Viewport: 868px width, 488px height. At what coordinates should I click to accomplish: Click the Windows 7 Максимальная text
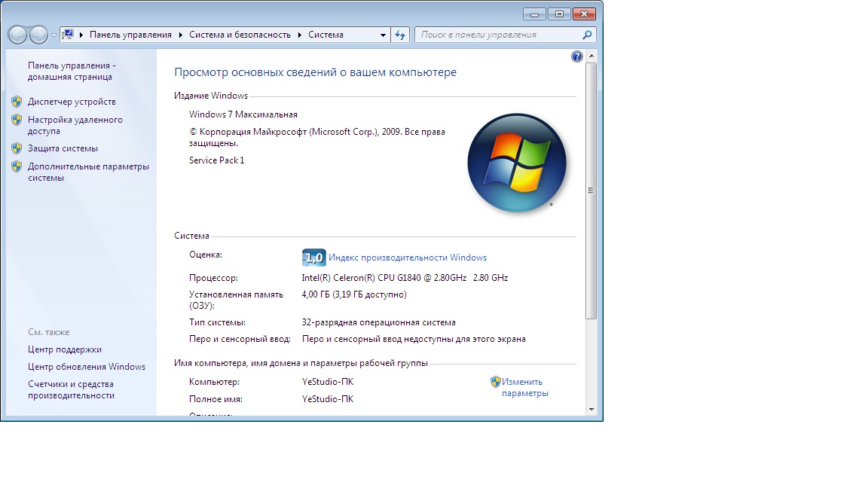243,114
